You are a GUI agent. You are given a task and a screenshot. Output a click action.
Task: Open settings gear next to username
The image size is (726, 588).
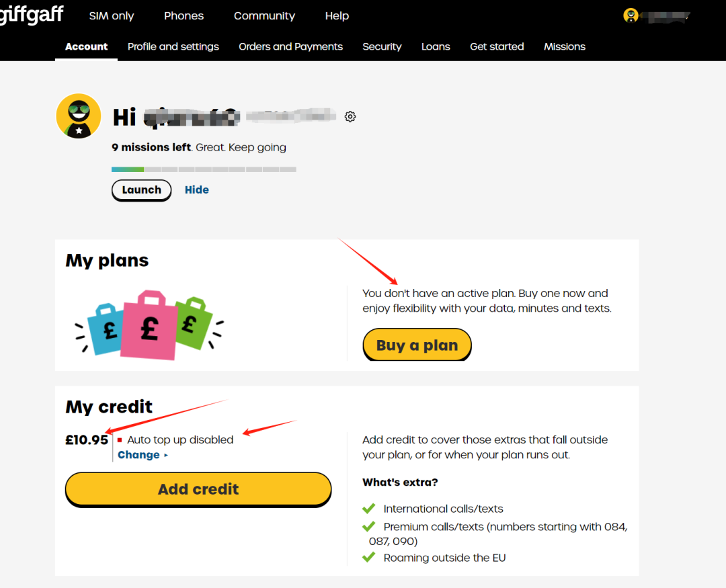click(x=350, y=117)
